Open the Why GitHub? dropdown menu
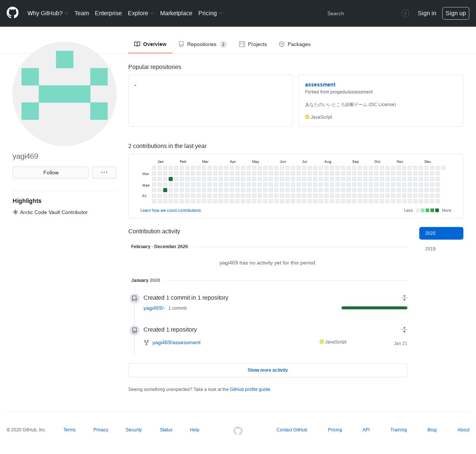The height and width of the screenshot is (454, 476). point(48,13)
